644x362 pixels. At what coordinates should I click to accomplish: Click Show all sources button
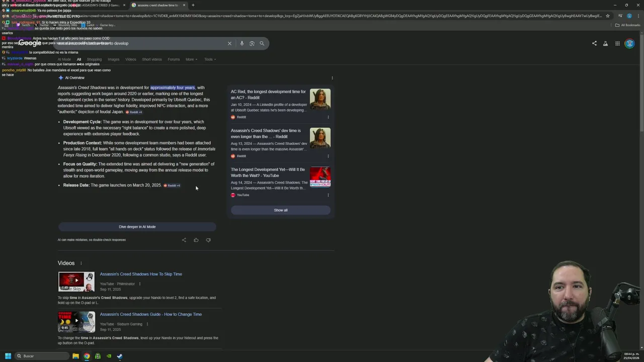pyautogui.click(x=281, y=210)
